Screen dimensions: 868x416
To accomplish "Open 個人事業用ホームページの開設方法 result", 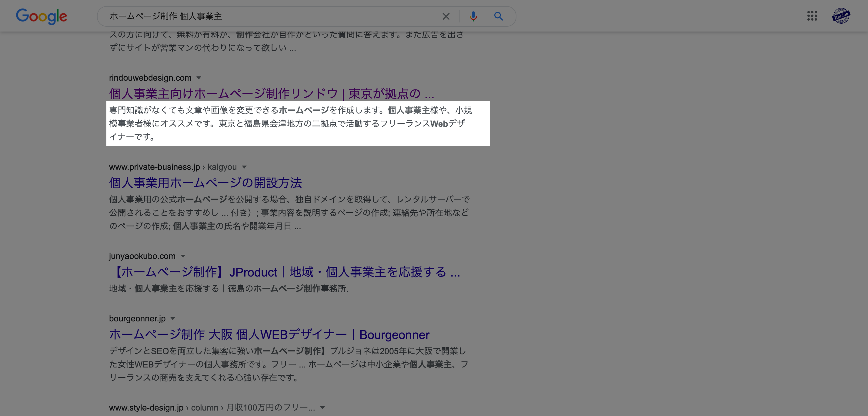I will pyautogui.click(x=205, y=183).
